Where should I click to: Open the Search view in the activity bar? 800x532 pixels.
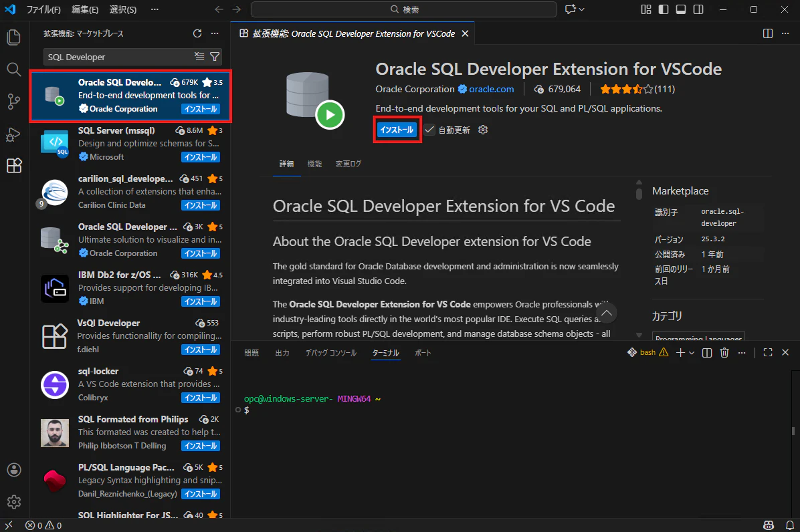point(14,70)
